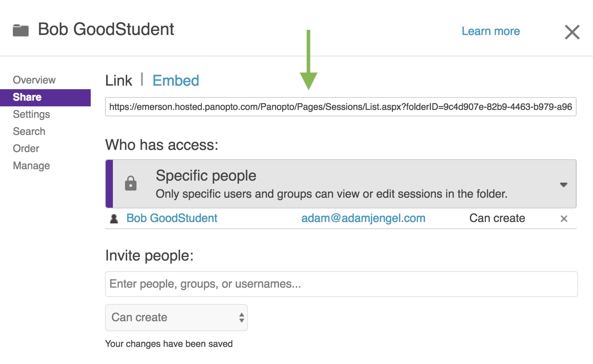The image size is (593, 364).
Task: Click the user icon next to Bob GoodStudent
Action: tap(114, 219)
